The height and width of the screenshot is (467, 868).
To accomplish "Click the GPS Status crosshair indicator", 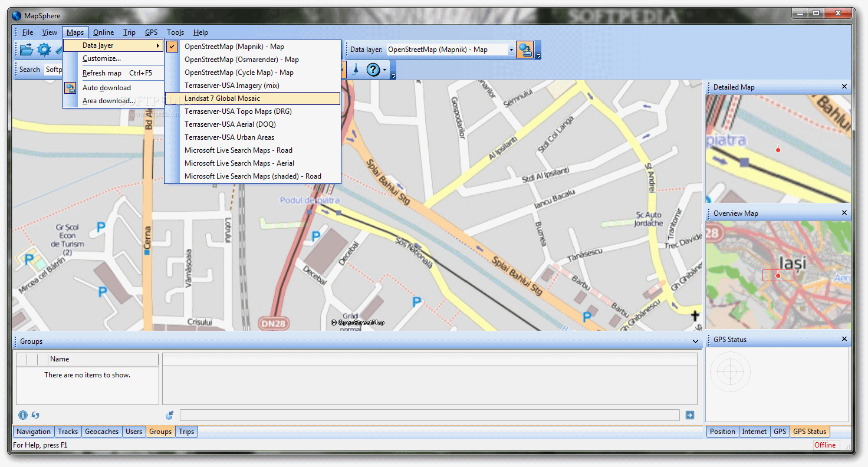I will (x=730, y=371).
